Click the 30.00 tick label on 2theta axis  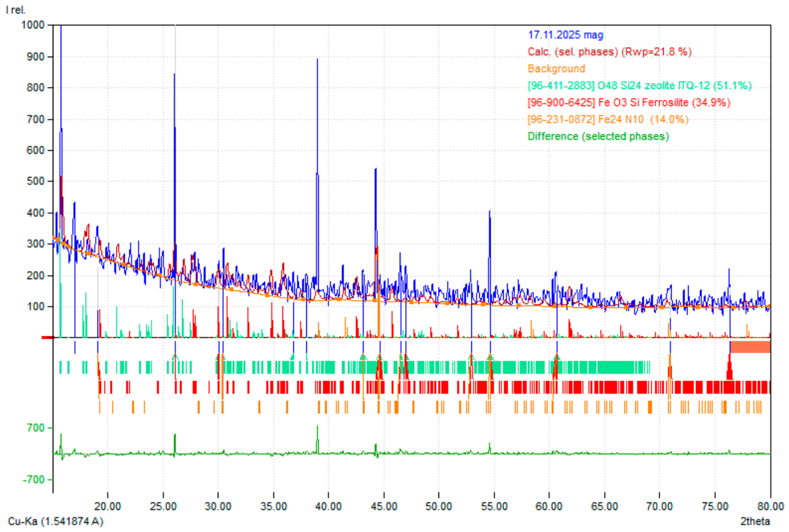[218, 506]
